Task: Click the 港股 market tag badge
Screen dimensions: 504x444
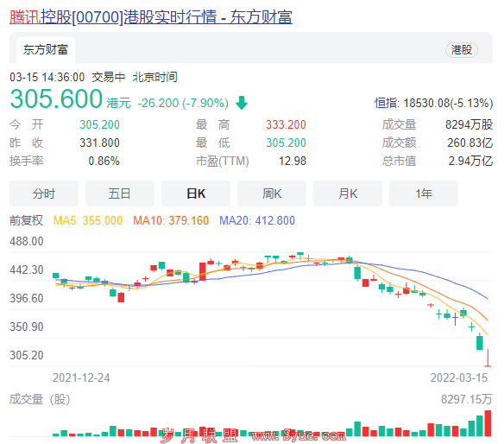Action: coord(461,50)
